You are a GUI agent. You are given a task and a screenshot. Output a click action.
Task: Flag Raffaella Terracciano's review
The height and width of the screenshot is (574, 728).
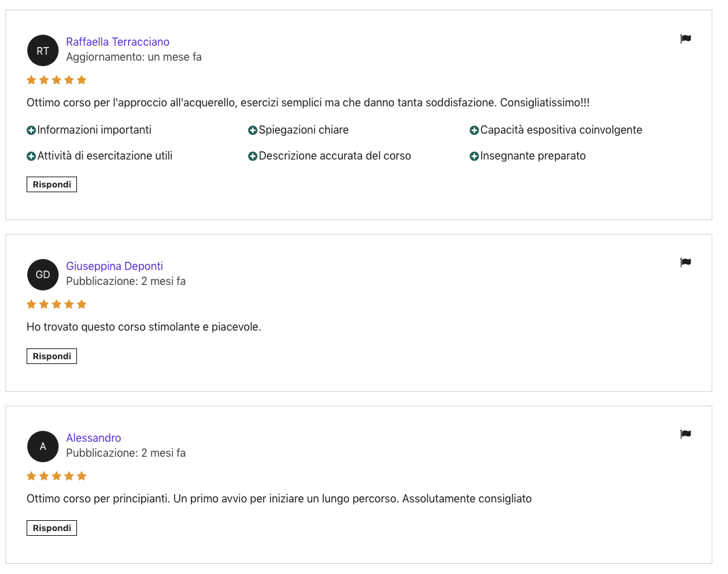(x=685, y=39)
